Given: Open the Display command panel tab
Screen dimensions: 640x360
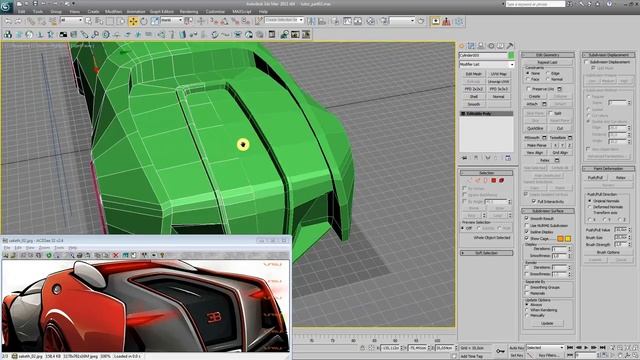Looking at the screenshot, I should 500,46.
